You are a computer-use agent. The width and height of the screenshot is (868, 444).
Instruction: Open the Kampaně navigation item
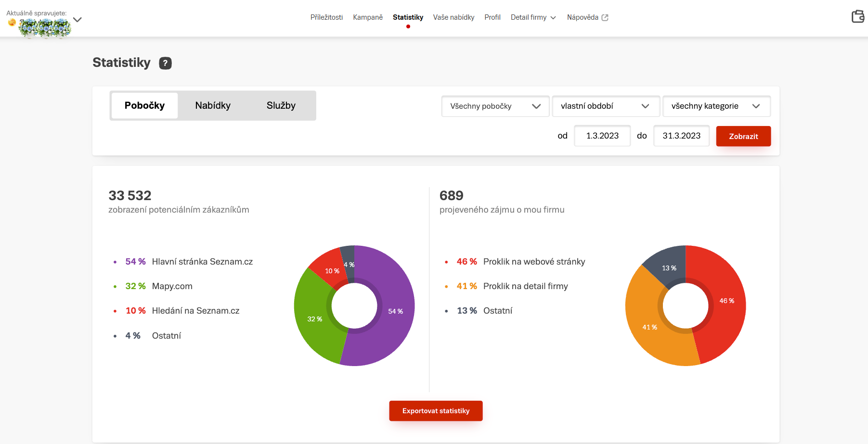(x=368, y=17)
